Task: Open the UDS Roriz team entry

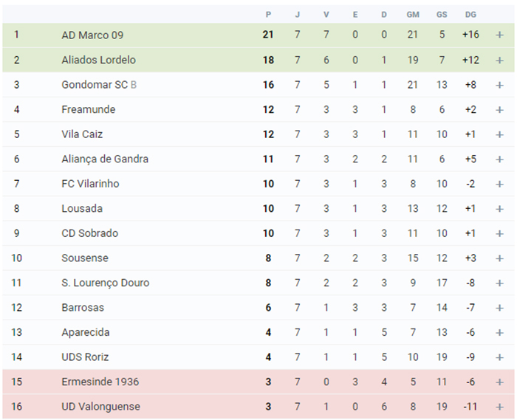Action: 85,357
